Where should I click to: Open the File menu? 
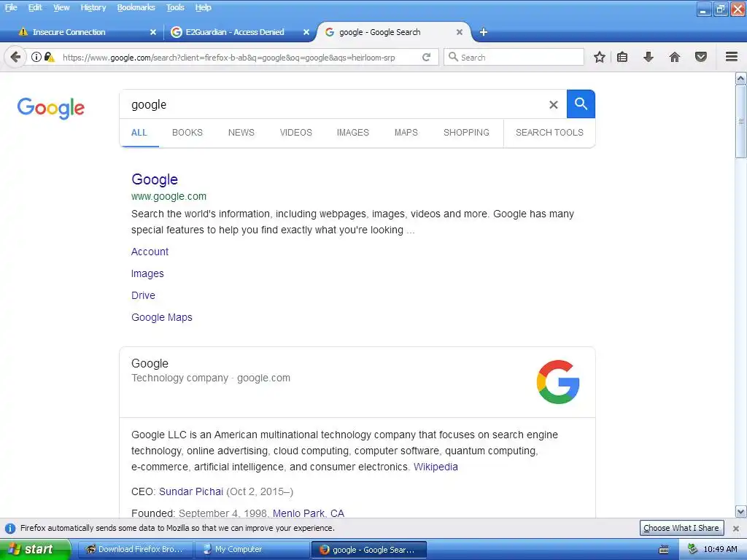(x=11, y=7)
